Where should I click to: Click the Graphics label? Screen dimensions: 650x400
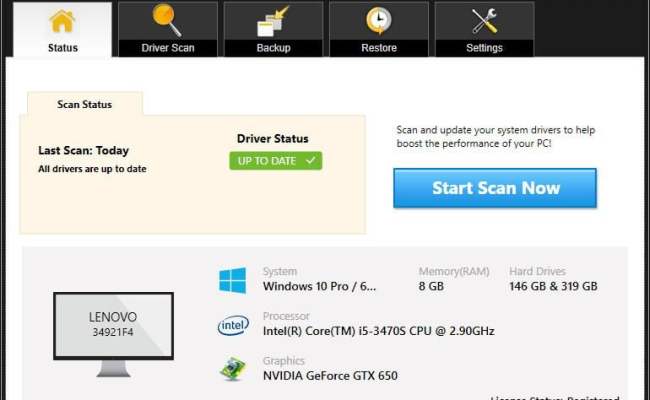[284, 361]
